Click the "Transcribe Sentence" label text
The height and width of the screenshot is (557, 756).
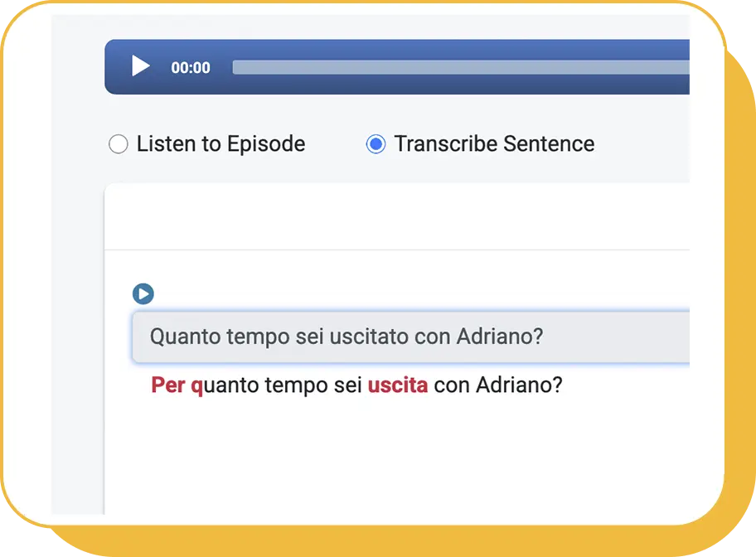tap(494, 143)
